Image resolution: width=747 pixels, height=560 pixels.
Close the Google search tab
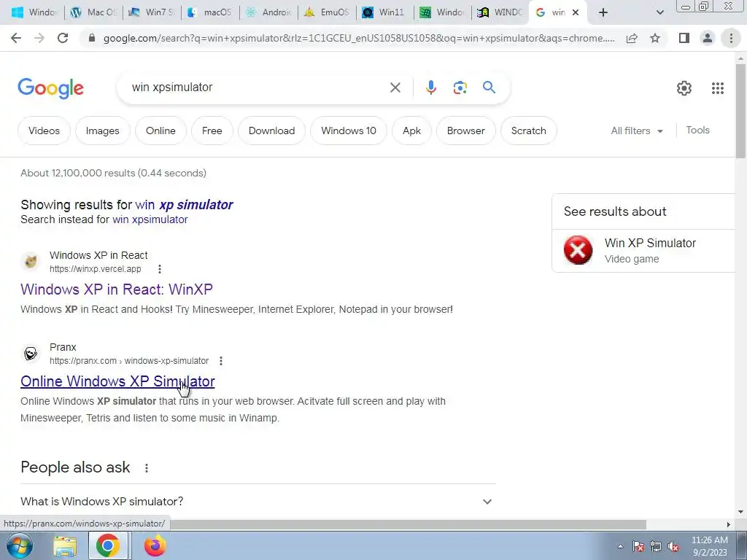click(x=576, y=12)
